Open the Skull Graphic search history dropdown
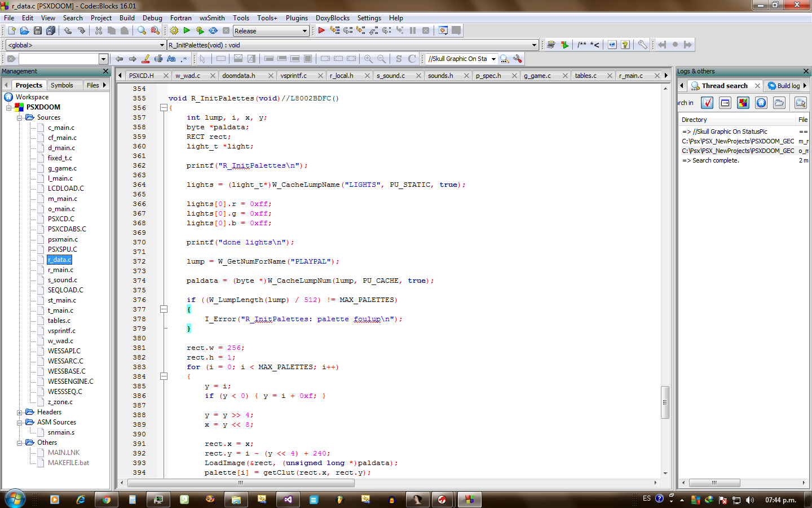The width and height of the screenshot is (812, 508). (x=493, y=59)
